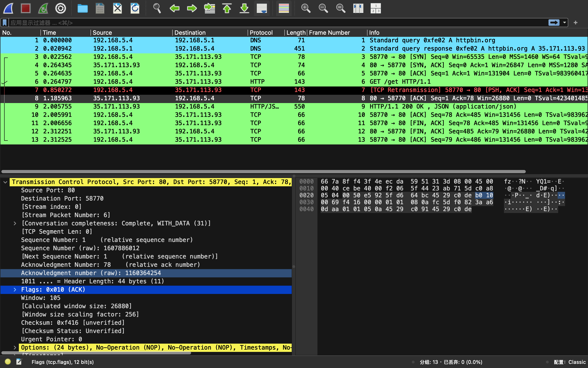This screenshot has height=368, width=588.
Task: Select packet 1 DNS query httpbin.org
Action: (x=294, y=40)
